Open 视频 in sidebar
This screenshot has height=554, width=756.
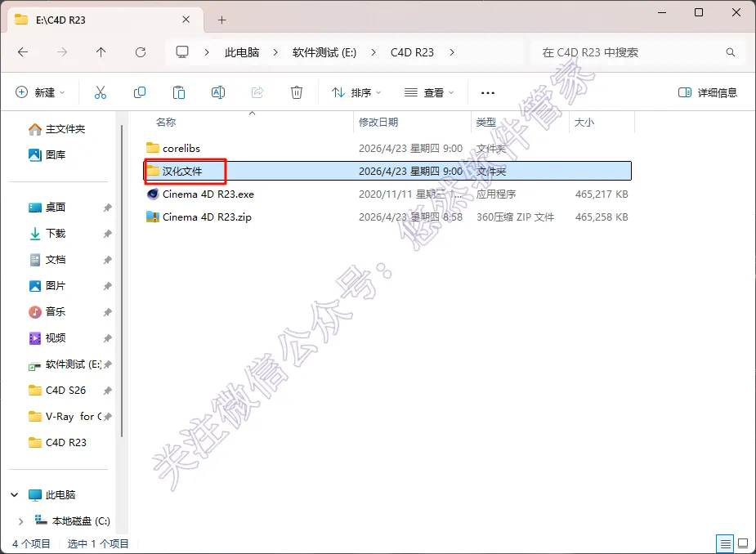[47, 337]
